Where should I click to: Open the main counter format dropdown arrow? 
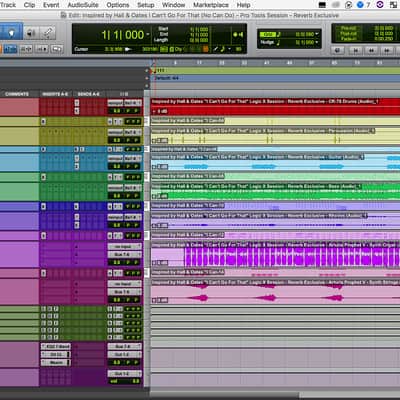tap(148, 34)
